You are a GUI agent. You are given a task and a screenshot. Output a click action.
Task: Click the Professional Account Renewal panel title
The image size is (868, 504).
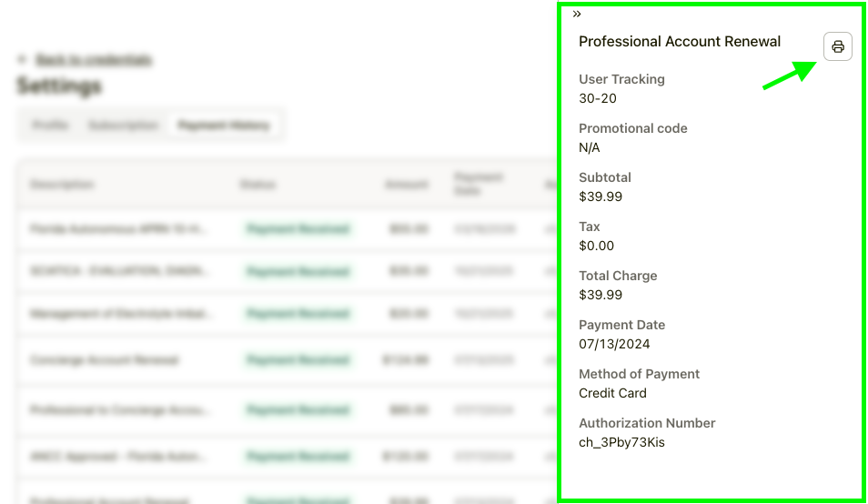(680, 42)
